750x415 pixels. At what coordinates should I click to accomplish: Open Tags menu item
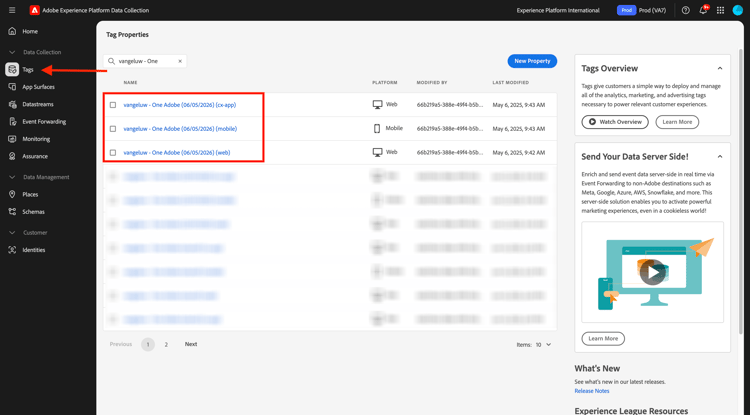(x=28, y=69)
